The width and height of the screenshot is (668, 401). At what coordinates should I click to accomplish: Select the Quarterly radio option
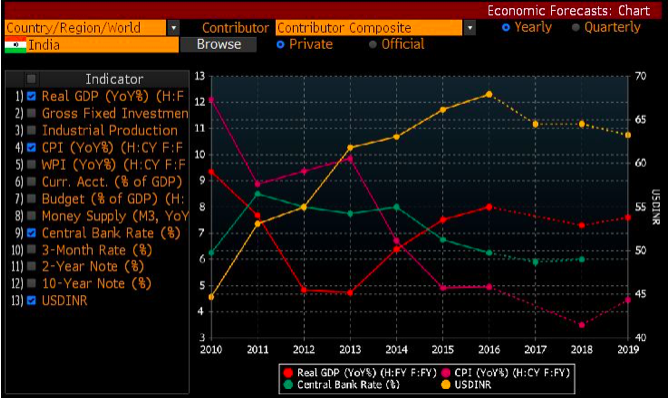tap(576, 28)
